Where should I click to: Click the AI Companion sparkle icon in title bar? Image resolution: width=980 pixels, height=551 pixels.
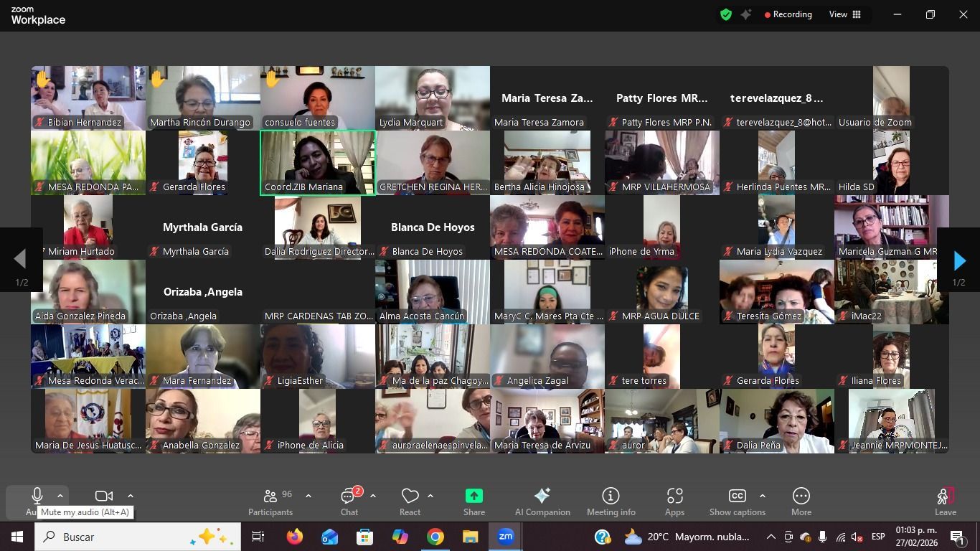click(x=746, y=14)
